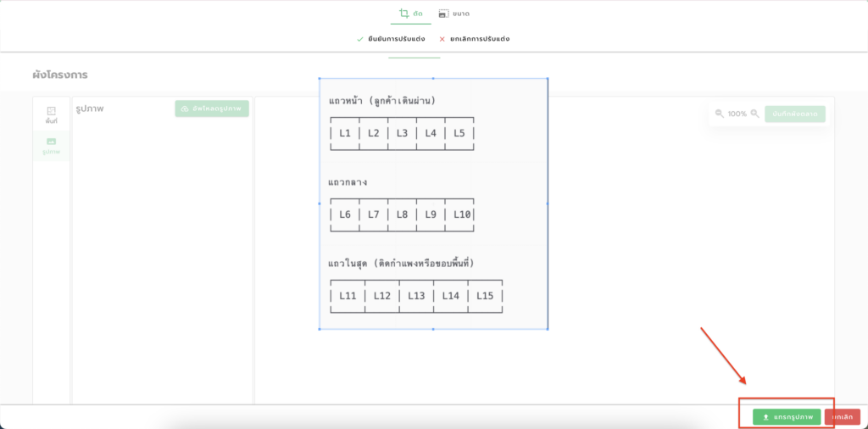Click cell L6 in the layout image
The width and height of the screenshot is (868, 429).
[346, 214]
